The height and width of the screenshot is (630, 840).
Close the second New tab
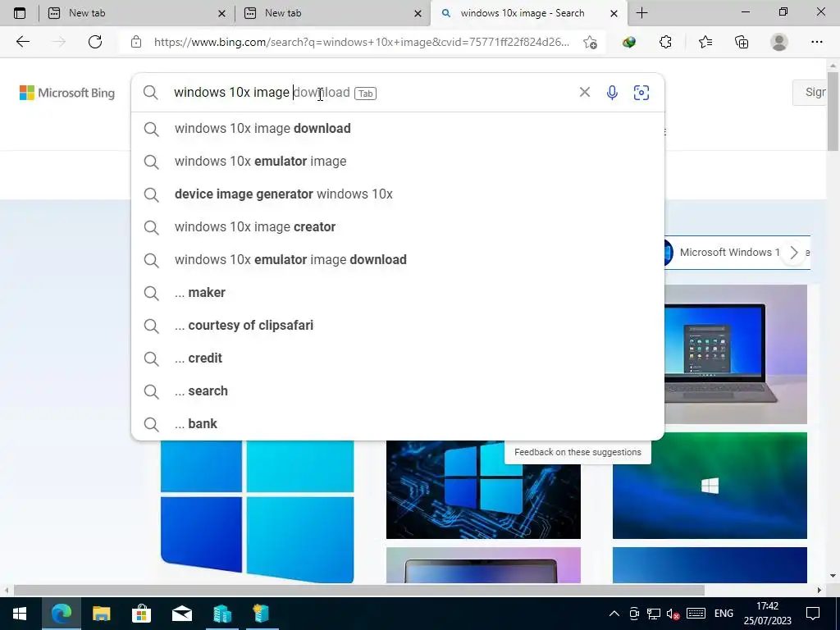pos(418,13)
